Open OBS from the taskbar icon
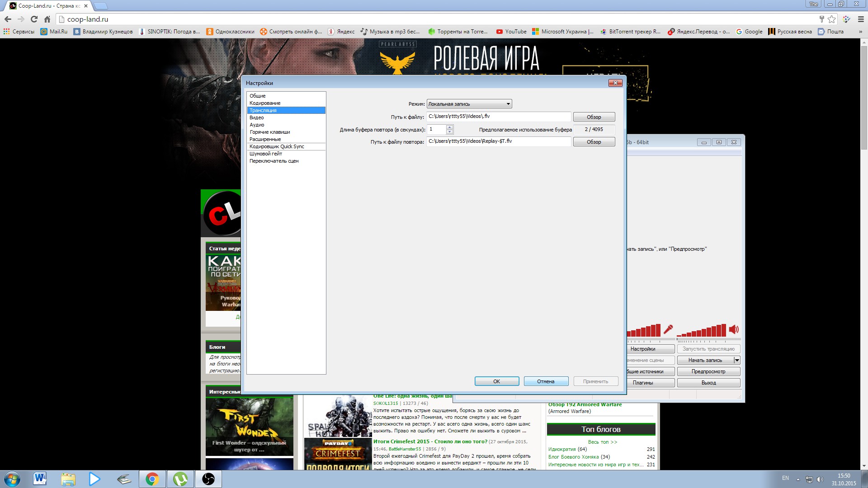Viewport: 868px width, 488px height. 208,479
